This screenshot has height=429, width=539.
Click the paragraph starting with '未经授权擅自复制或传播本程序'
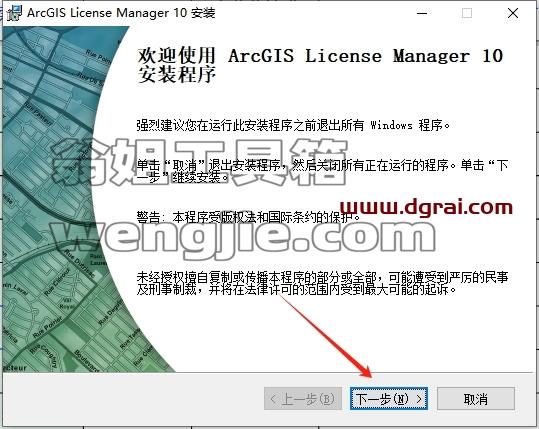click(322, 283)
